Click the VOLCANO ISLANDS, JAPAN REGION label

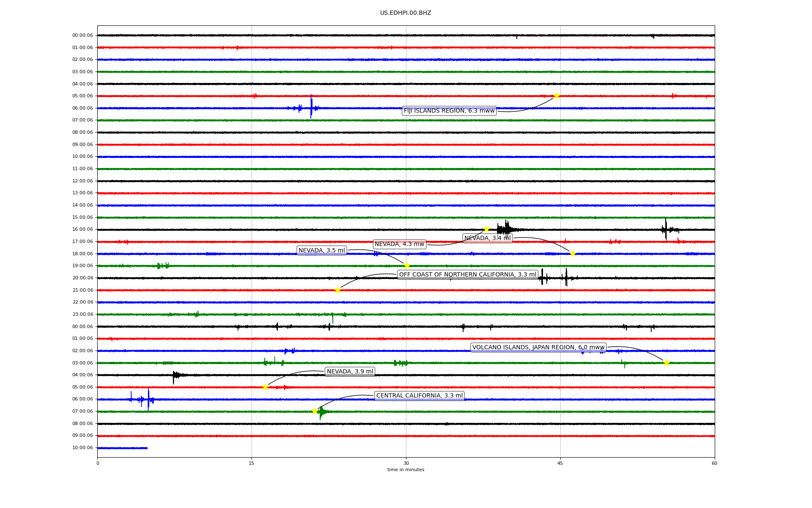(538, 348)
